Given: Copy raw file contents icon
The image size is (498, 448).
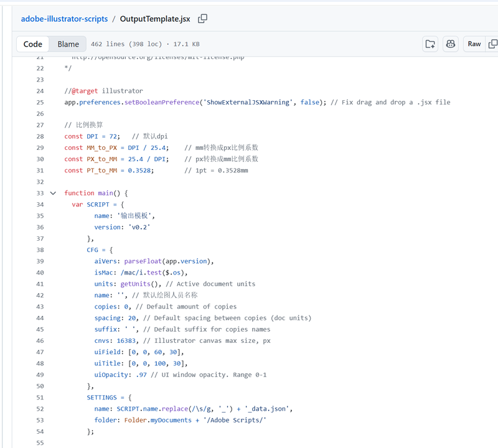Looking at the screenshot, I should [492, 44].
